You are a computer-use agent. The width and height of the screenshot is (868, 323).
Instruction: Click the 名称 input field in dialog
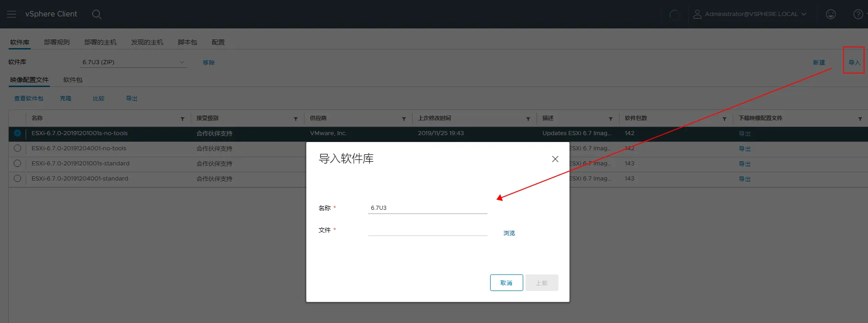pyautogui.click(x=427, y=208)
